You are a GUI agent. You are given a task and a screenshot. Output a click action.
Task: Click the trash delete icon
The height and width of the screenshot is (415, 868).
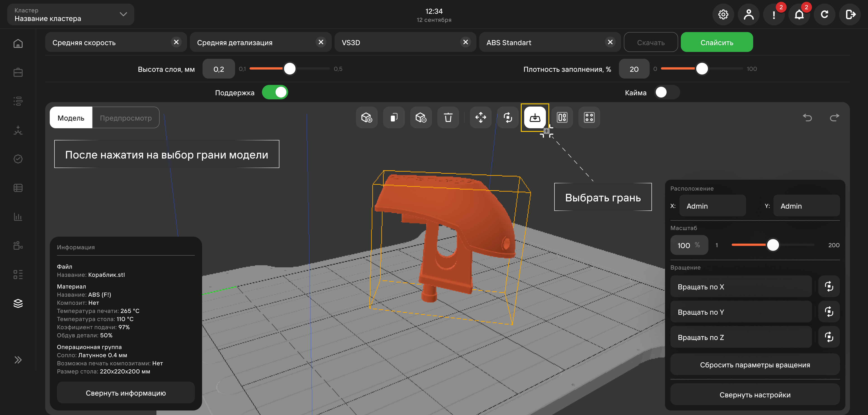coord(448,117)
